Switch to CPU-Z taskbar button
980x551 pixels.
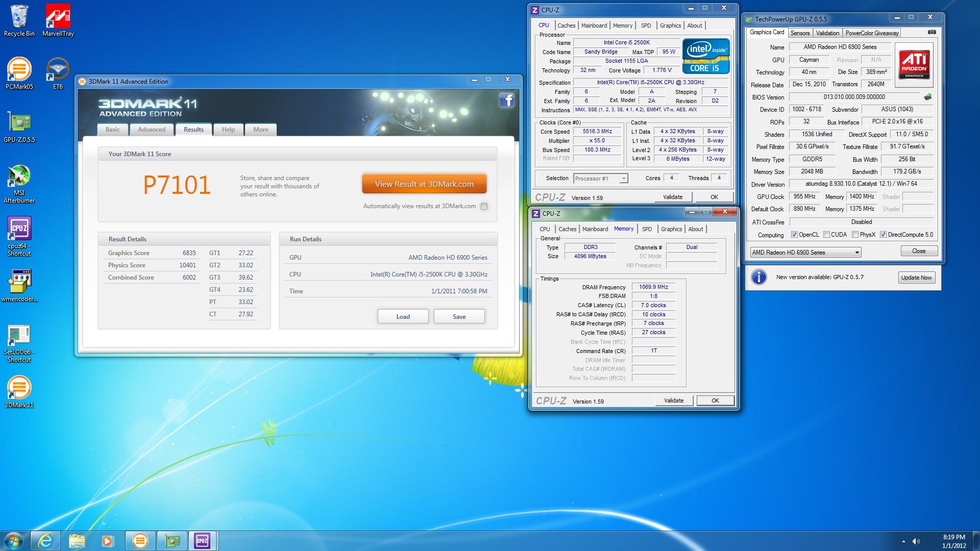[x=203, y=541]
